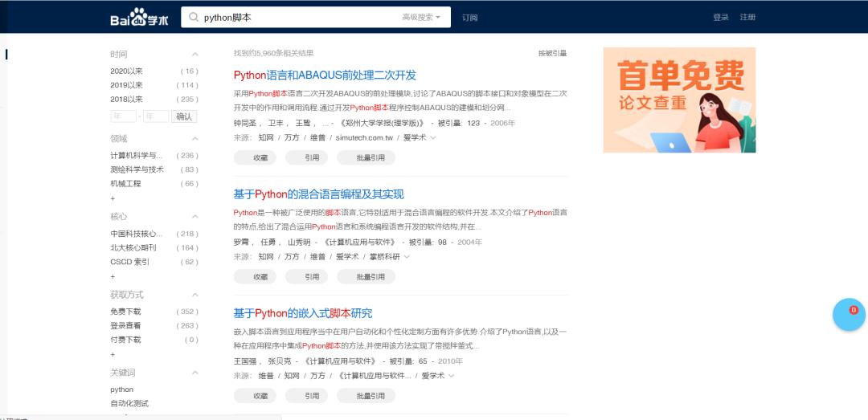The height and width of the screenshot is (420, 868).
Task: Collapse the 领域 filter section
Action: pyautogui.click(x=194, y=138)
